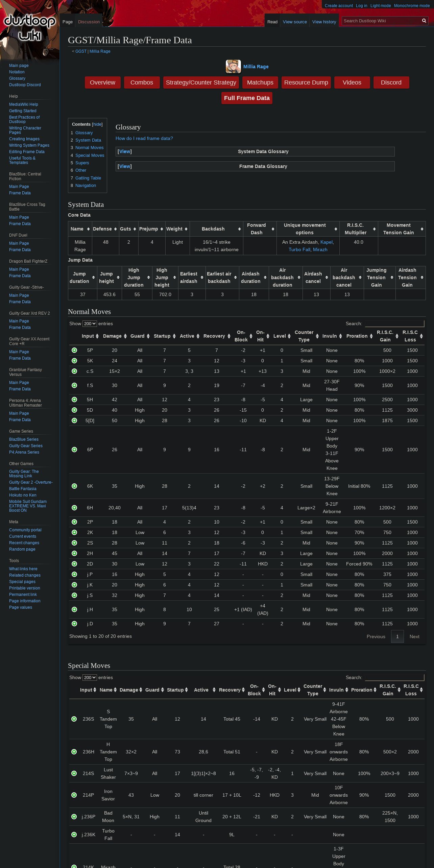Sort Core Data by Defense column

coord(105,229)
